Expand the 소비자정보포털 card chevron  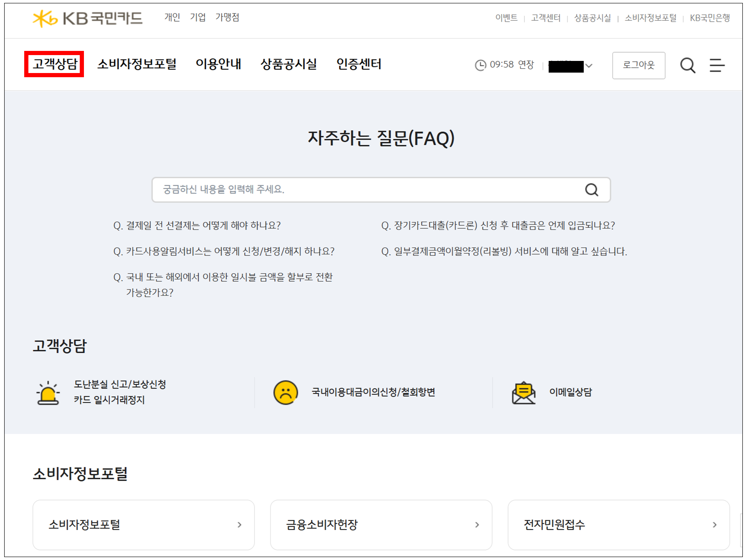click(x=239, y=525)
